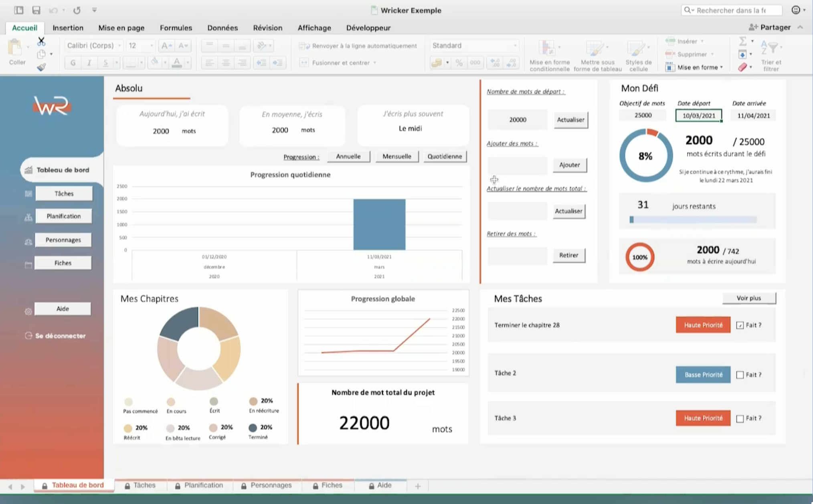This screenshot has width=813, height=504.
Task: Click the format painter brush icon
Action: (41, 67)
